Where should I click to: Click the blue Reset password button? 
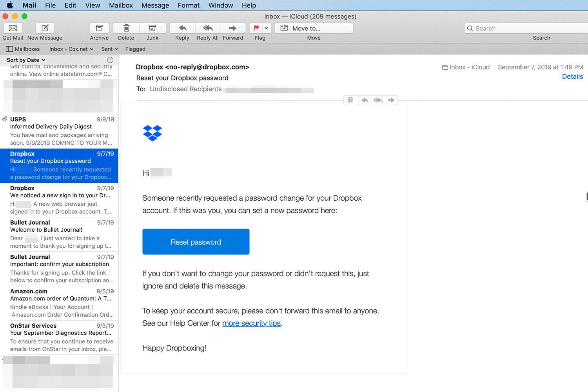click(196, 241)
